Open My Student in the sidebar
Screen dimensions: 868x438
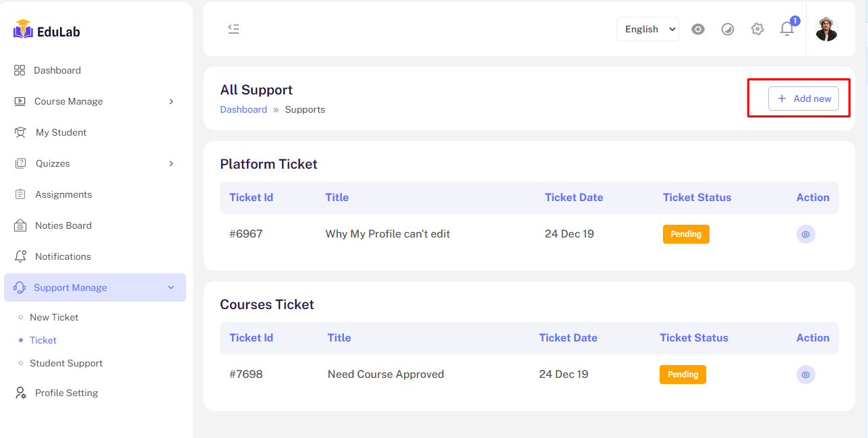(61, 132)
